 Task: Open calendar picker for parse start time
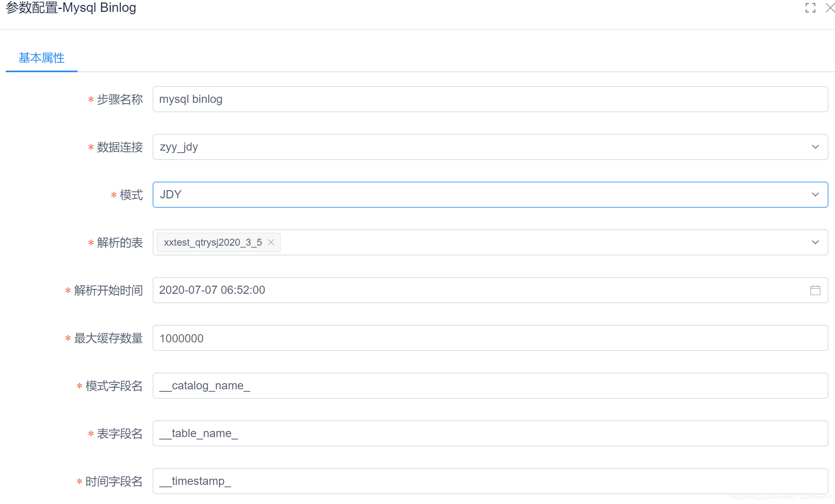(815, 290)
